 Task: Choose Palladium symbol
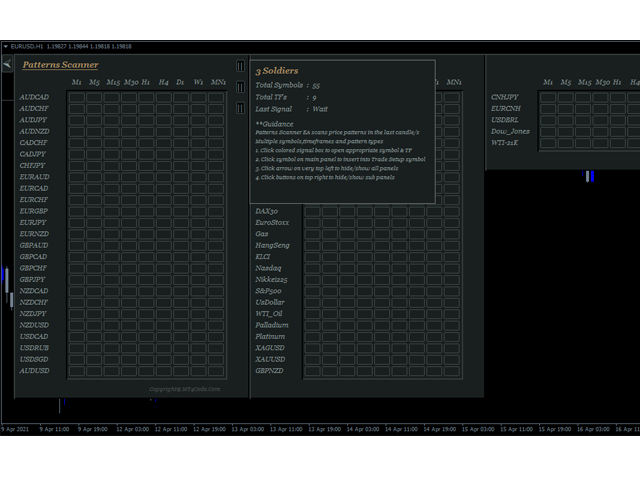(272, 325)
